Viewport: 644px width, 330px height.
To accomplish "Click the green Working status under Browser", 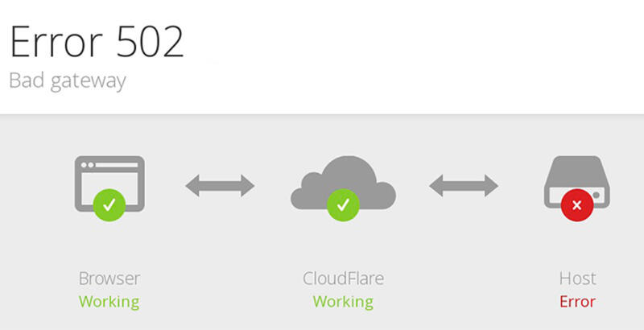I will click(109, 302).
